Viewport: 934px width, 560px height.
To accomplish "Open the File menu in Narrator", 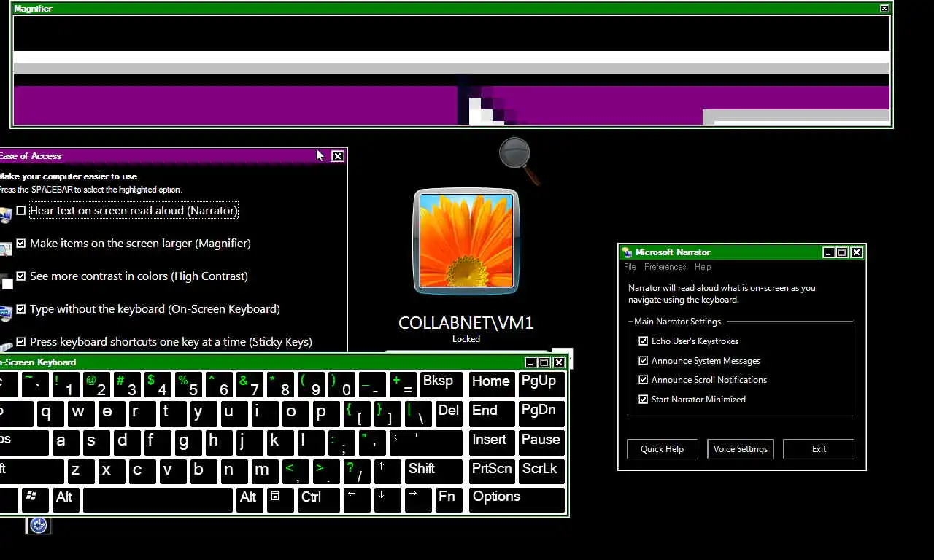I will (630, 267).
